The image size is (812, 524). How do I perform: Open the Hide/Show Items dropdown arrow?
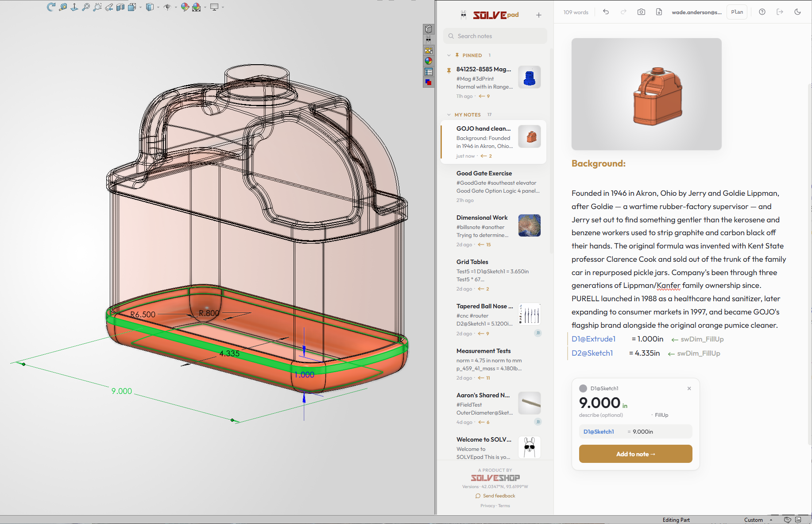[176, 7]
